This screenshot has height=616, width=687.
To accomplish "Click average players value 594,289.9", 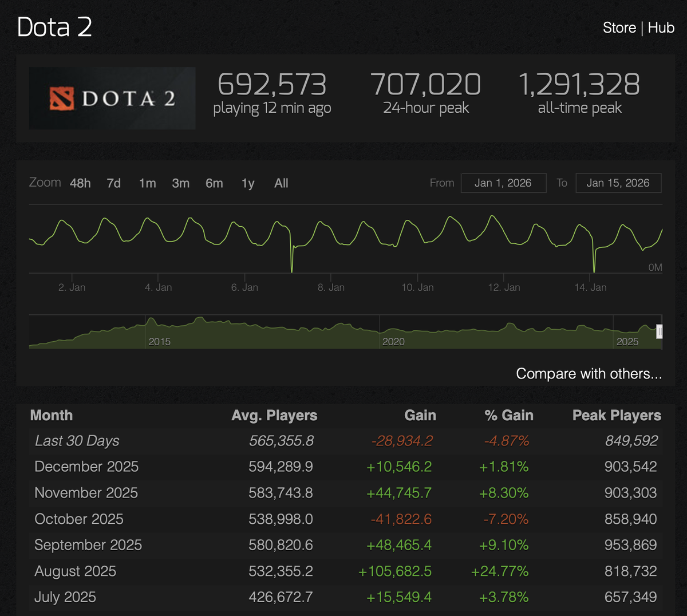I will click(281, 467).
